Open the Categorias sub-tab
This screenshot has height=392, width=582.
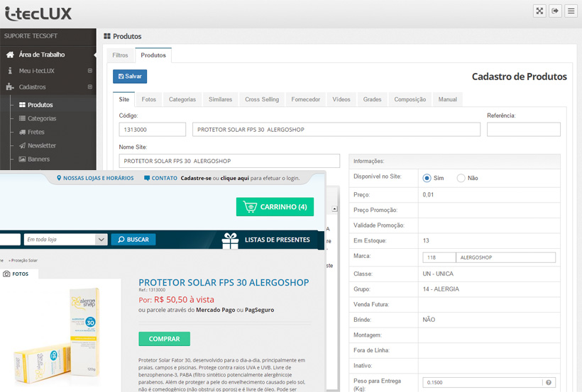coord(182,99)
